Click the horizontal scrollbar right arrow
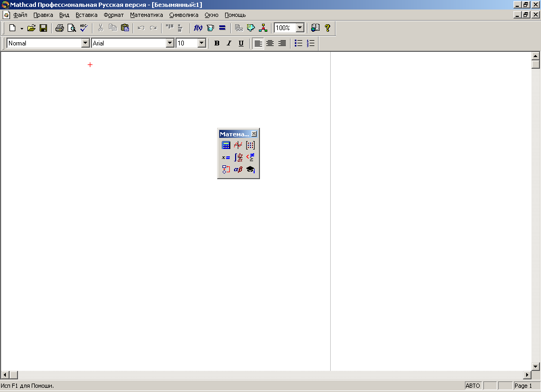The width and height of the screenshot is (541, 392). click(527, 375)
